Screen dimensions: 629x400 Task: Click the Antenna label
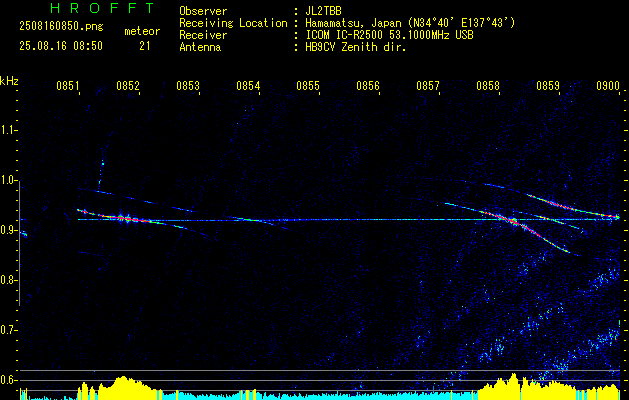click(200, 47)
